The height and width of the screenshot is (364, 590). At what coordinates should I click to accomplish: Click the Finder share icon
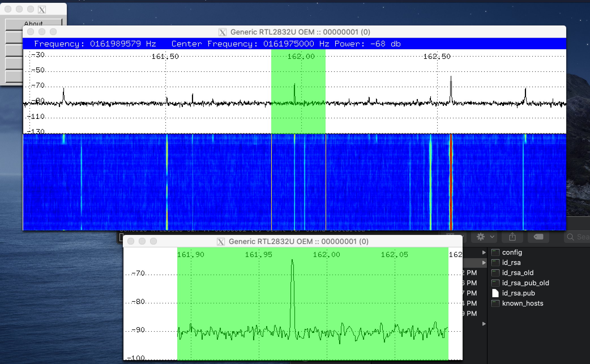pyautogui.click(x=512, y=237)
